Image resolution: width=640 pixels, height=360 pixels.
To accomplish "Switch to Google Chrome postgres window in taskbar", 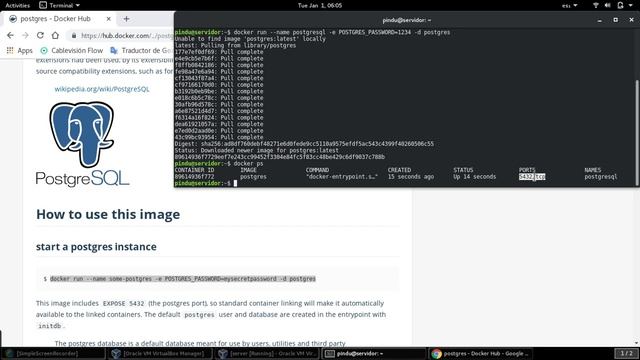I will 481,353.
